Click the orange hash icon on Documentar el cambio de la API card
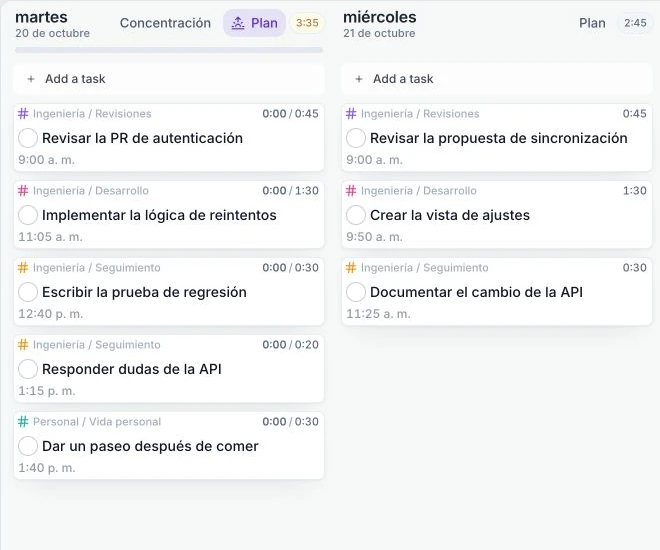The width and height of the screenshot is (660, 550). pyautogui.click(x=351, y=268)
